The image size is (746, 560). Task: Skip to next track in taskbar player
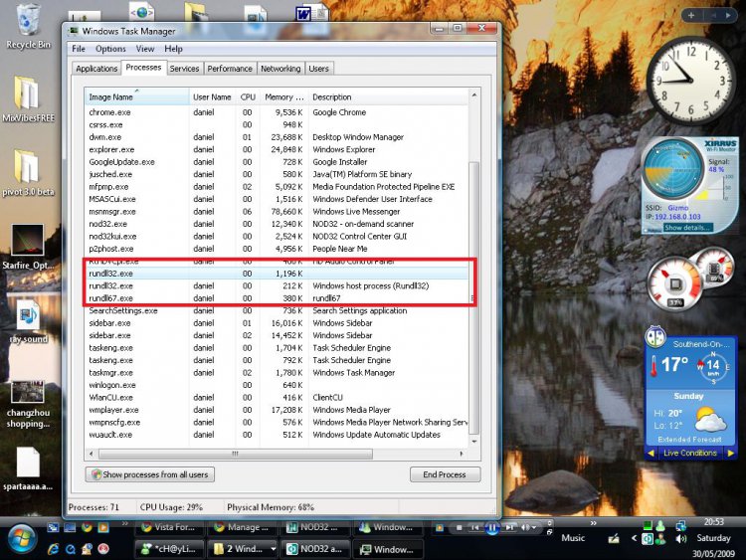coord(509,527)
